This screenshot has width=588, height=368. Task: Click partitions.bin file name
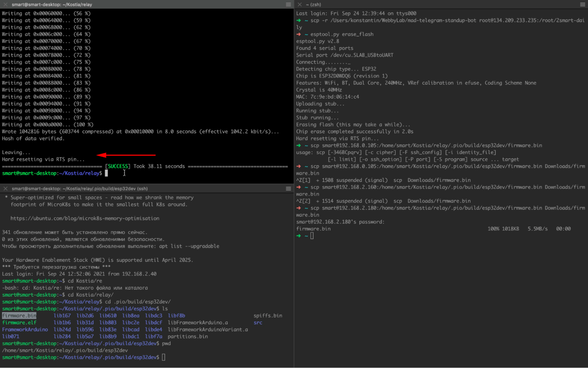coord(188,336)
